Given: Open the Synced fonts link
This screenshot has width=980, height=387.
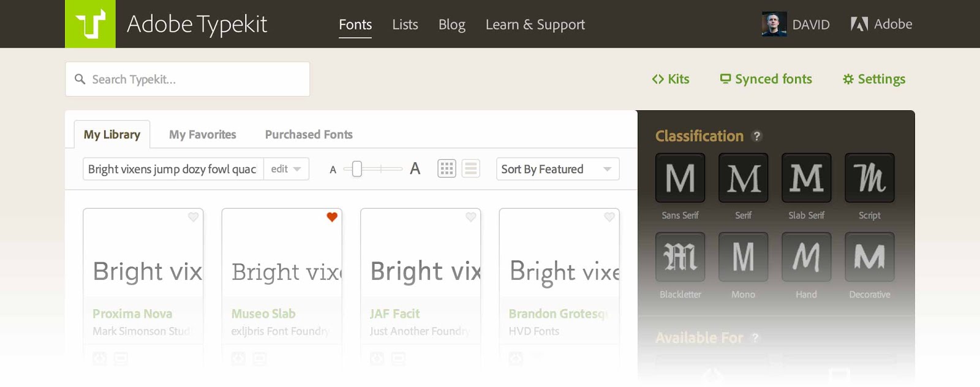Looking at the screenshot, I should coord(766,79).
